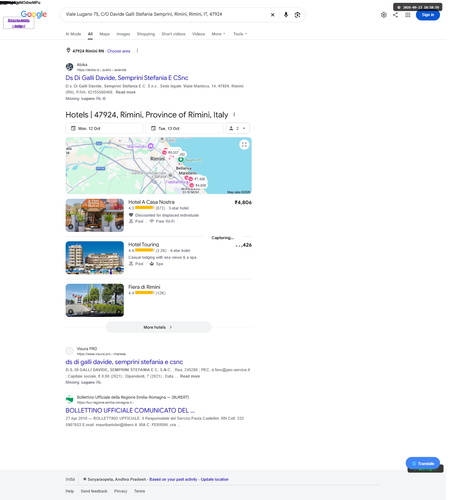This screenshot has width=451, height=500.
Task: Click the Visura PRO site favicon
Action: tap(69, 351)
